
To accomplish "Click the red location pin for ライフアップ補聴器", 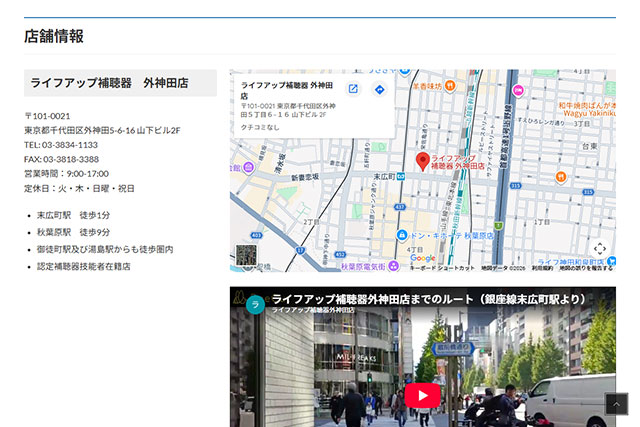I will coord(422,162).
